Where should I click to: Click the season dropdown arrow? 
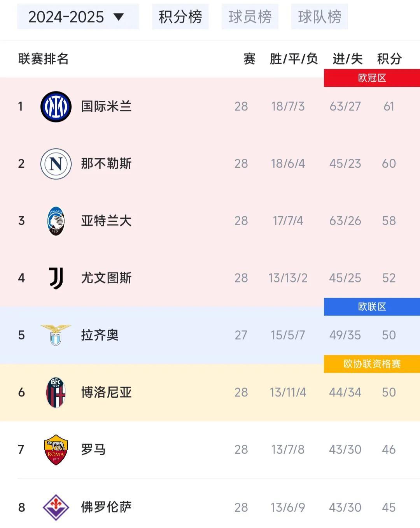118,17
